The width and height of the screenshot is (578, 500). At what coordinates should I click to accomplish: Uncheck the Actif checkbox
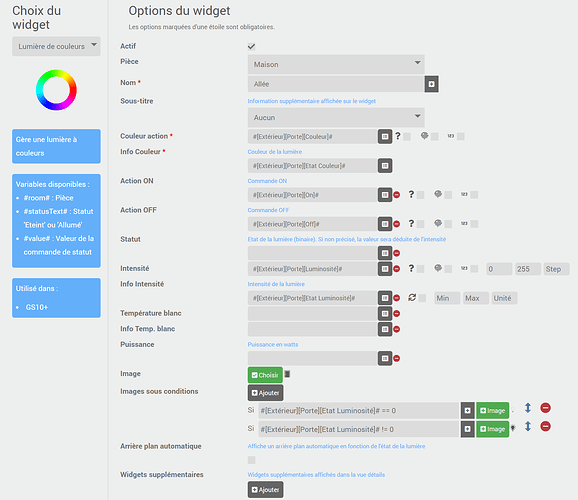[x=251, y=46]
